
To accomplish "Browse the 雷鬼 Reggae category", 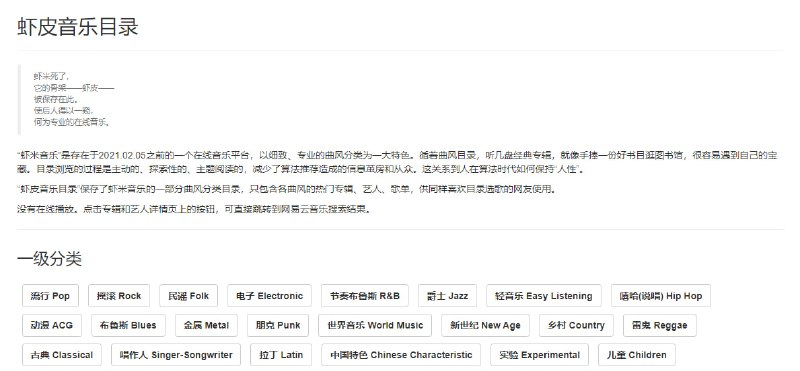I will coord(660,325).
